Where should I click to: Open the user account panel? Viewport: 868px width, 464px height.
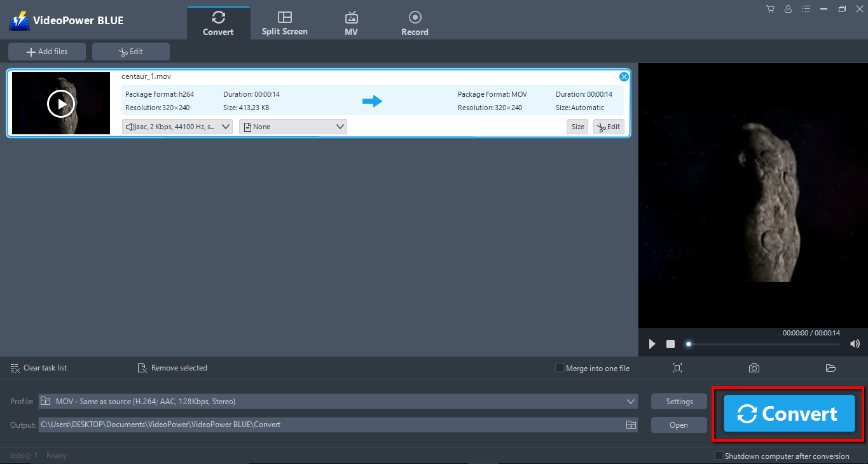[x=788, y=9]
